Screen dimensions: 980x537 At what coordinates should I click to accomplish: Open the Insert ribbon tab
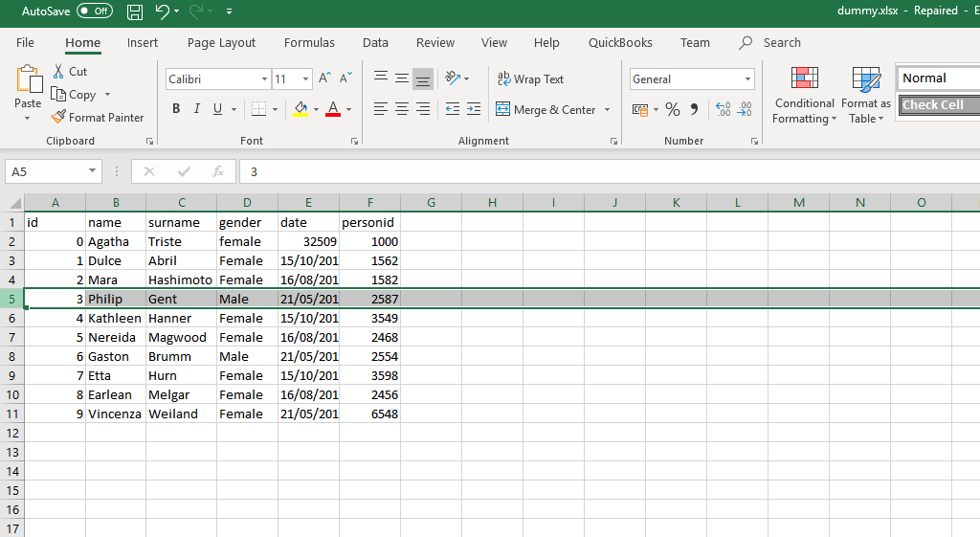click(143, 42)
